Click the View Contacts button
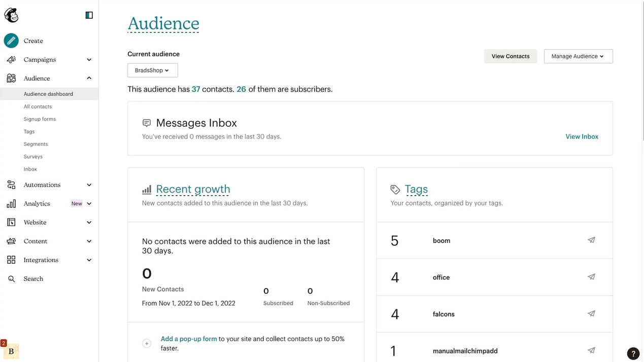 tap(510, 56)
